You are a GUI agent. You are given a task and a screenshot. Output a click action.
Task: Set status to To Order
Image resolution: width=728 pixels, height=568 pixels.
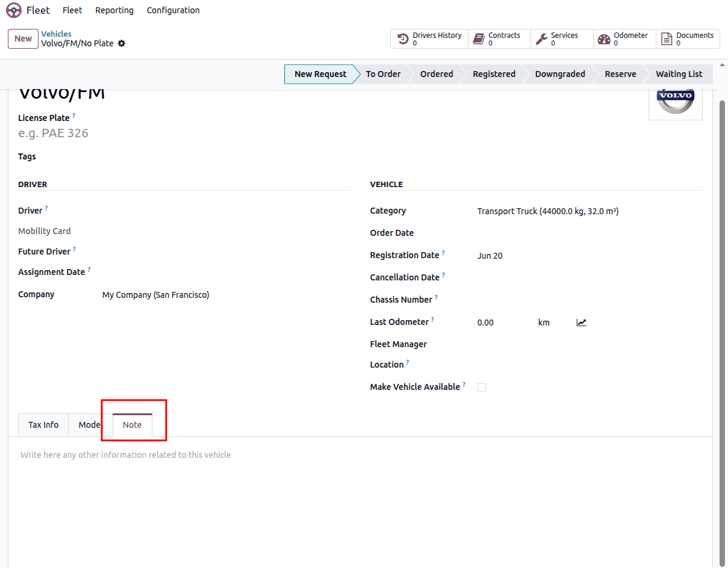383,74
